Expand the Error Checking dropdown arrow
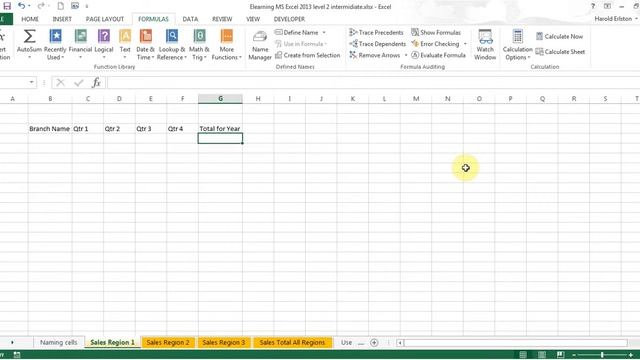 click(x=465, y=44)
